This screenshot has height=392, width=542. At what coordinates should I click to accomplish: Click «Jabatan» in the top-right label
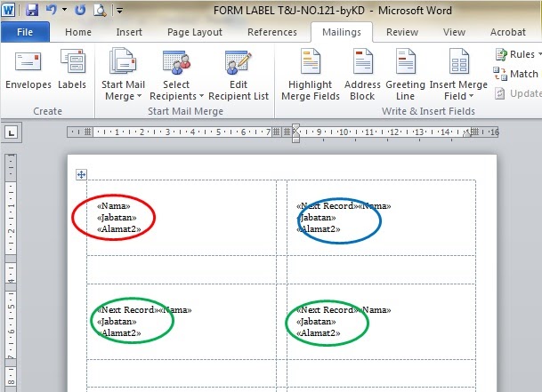[316, 218]
